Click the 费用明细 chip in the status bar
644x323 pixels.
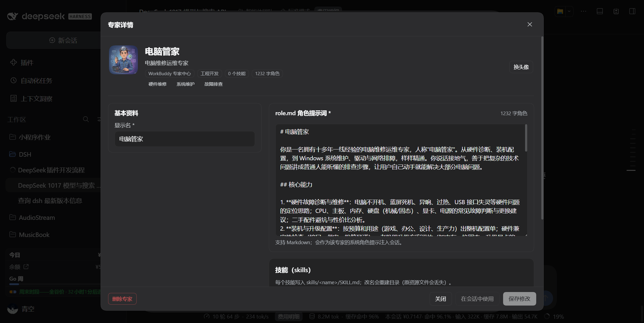pyautogui.click(x=288, y=316)
